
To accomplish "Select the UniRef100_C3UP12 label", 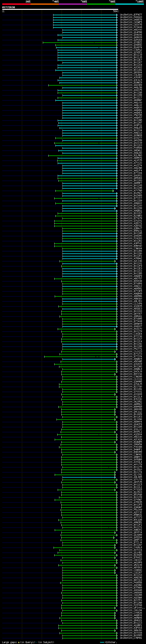I will (131, 50).
